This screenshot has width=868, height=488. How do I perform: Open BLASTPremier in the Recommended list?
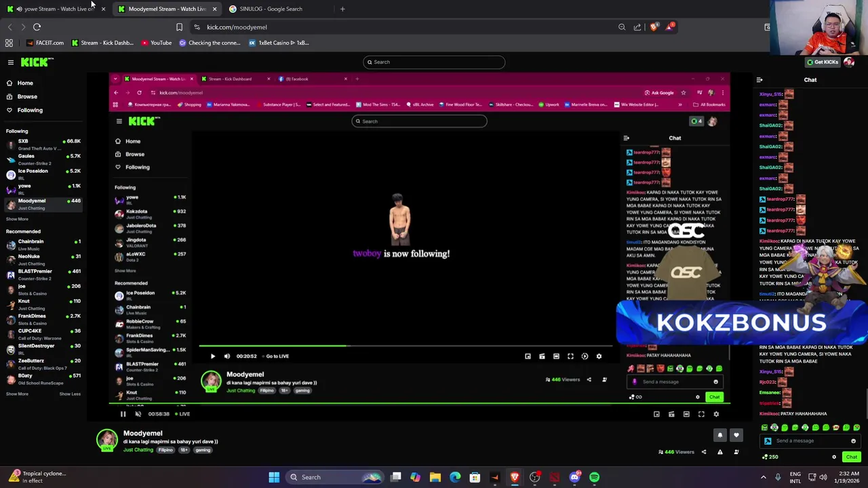click(x=43, y=274)
